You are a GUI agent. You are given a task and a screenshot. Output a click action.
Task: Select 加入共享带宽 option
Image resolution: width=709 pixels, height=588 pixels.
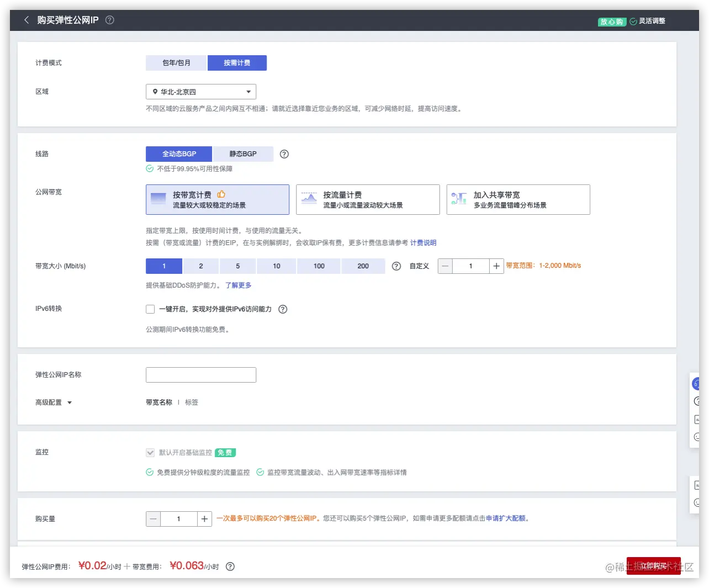(x=518, y=199)
